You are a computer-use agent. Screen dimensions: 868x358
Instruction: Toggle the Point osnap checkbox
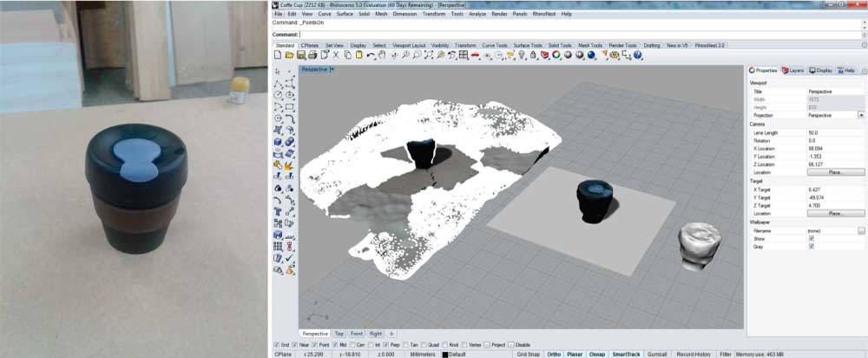(x=315, y=345)
